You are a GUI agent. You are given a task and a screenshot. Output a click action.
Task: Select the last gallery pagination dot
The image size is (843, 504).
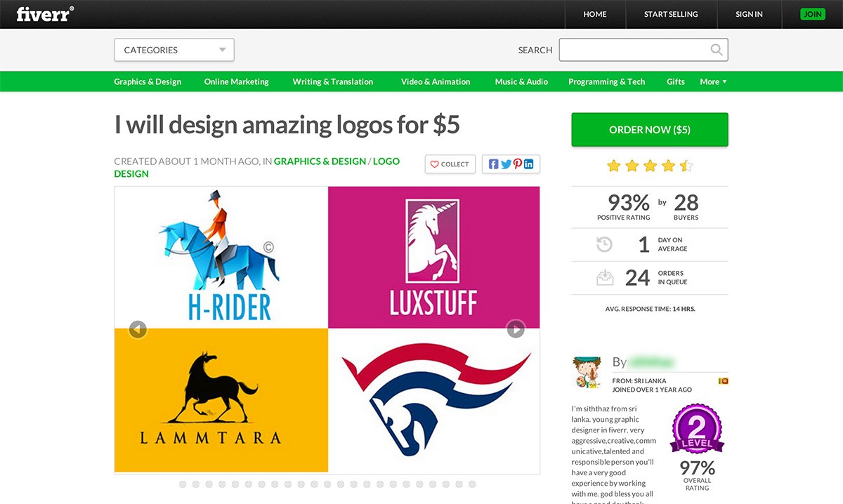tap(472, 484)
